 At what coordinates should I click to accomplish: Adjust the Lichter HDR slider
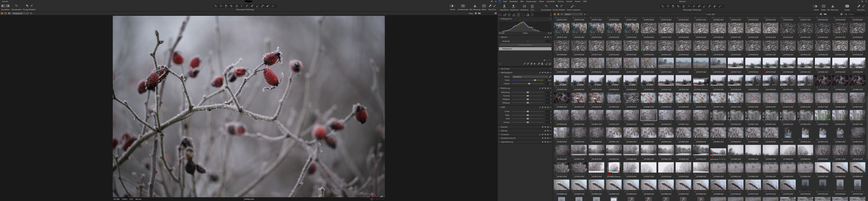point(528,112)
